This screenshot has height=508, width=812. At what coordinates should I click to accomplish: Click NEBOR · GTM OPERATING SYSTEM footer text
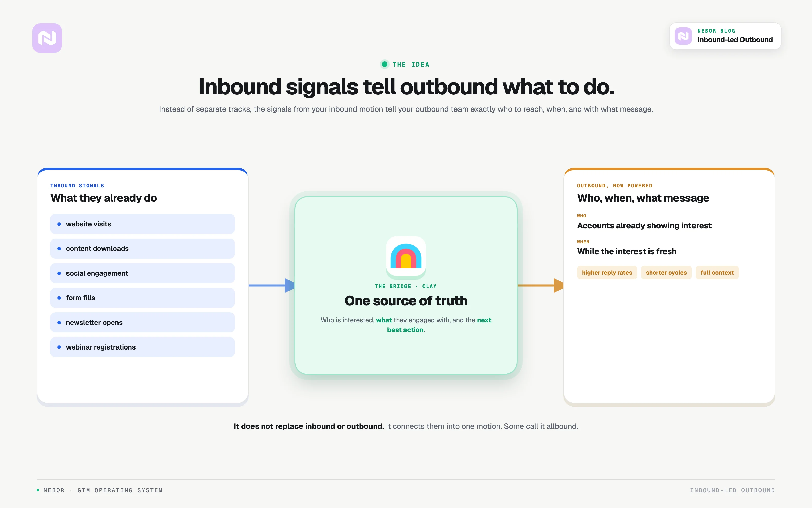pyautogui.click(x=103, y=490)
